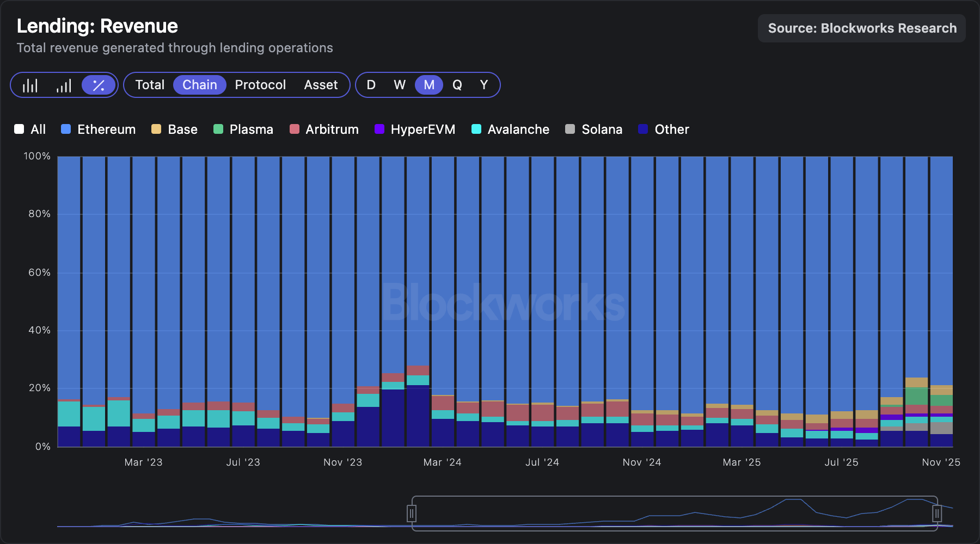The height and width of the screenshot is (544, 980).
Task: Click the percentage view icon
Action: coord(99,85)
